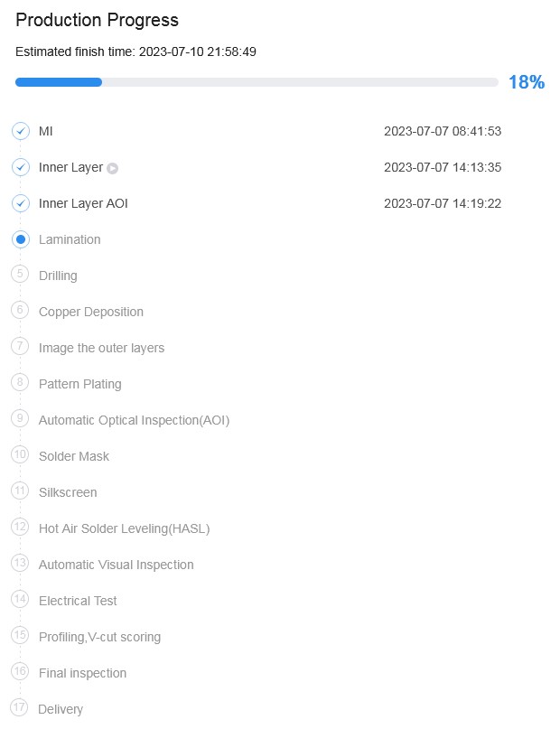
Task: Click the Inner Layer completed checkmark icon
Action: click(x=21, y=167)
